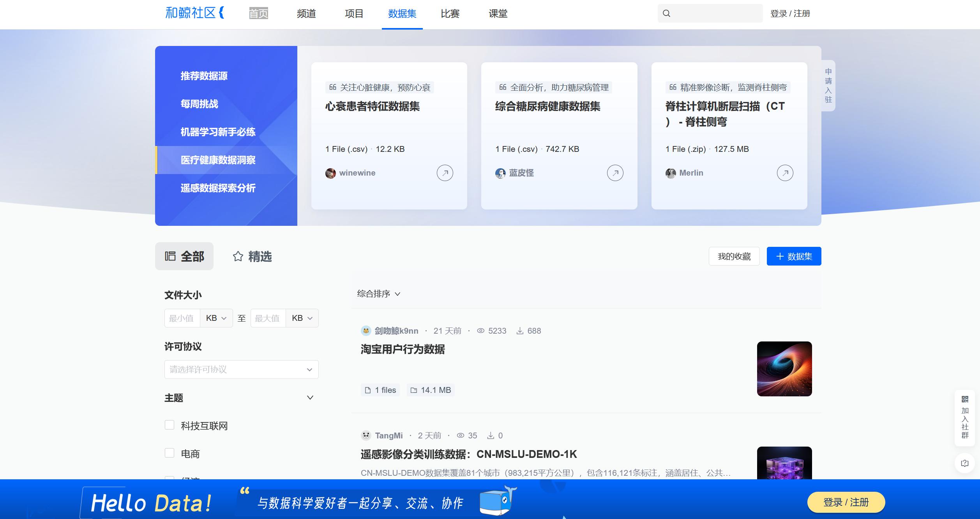Image resolution: width=980 pixels, height=519 pixels.
Task: Switch to the 全部 datasets tab
Action: 184,256
